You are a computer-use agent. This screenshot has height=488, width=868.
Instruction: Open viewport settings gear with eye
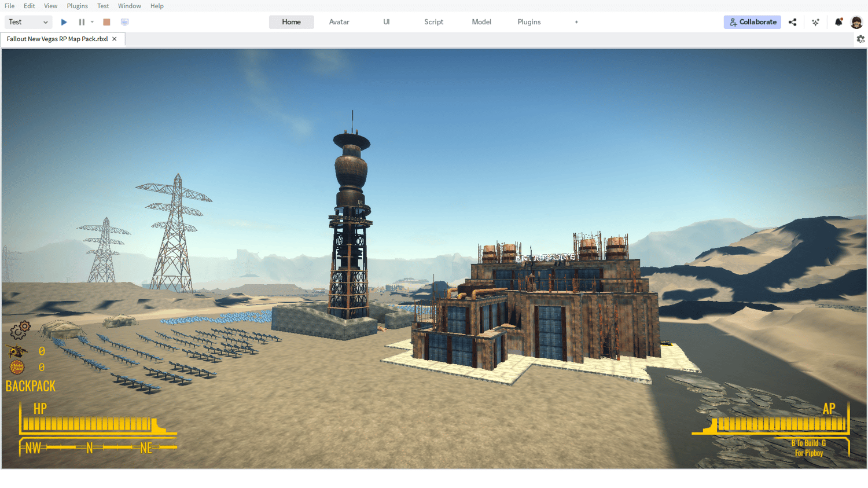[860, 39]
